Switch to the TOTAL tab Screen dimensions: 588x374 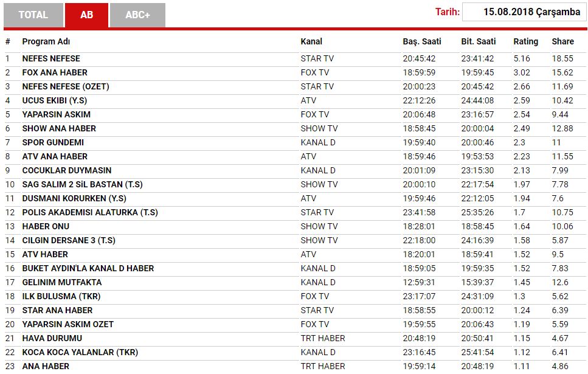point(33,15)
